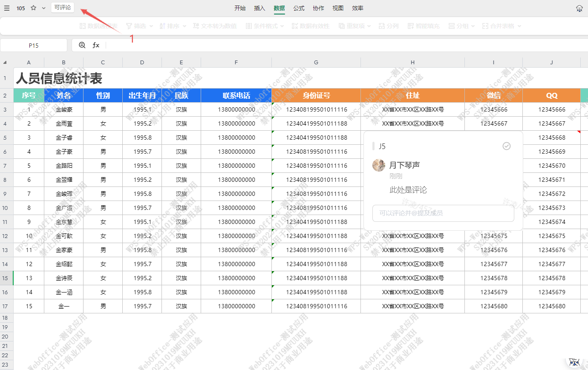Screen dimensions: 588x370
Task: Click the 数据有效性 tool
Action: (x=311, y=26)
